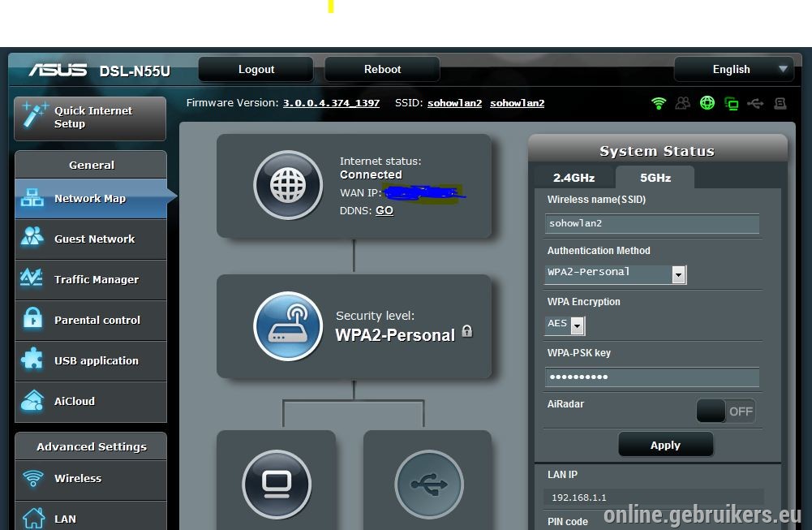812x530 pixels.
Task: Select the router icon on network map
Action: click(288, 326)
